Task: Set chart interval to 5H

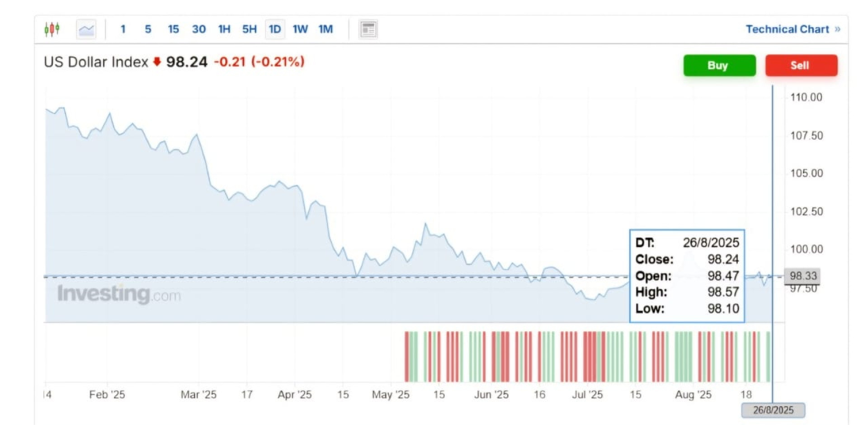Action: tap(250, 29)
